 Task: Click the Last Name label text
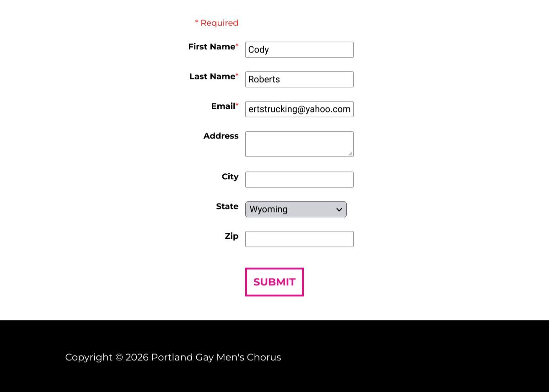(x=212, y=76)
